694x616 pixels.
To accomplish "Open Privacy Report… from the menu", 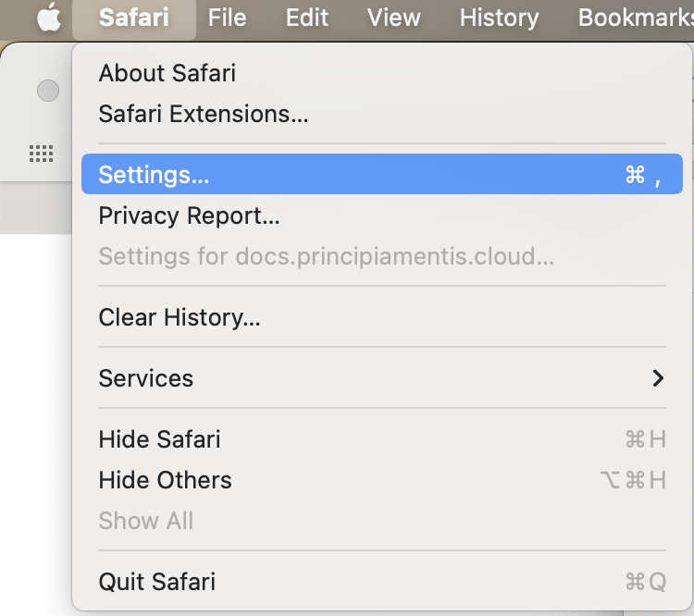I will pos(189,216).
